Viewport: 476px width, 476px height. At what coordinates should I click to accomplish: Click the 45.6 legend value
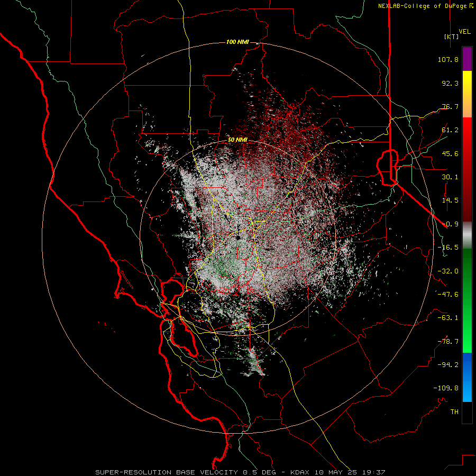tap(450, 153)
